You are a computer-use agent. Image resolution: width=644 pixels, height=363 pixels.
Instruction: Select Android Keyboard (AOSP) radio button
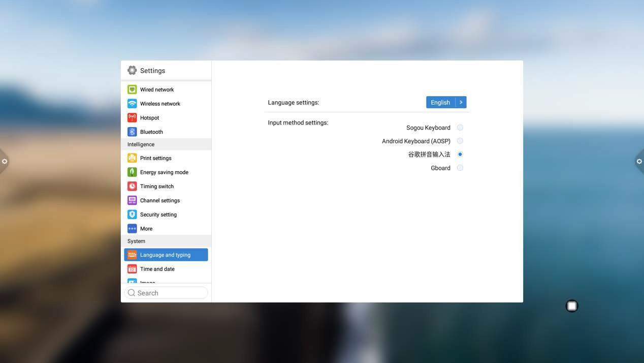pos(460,141)
